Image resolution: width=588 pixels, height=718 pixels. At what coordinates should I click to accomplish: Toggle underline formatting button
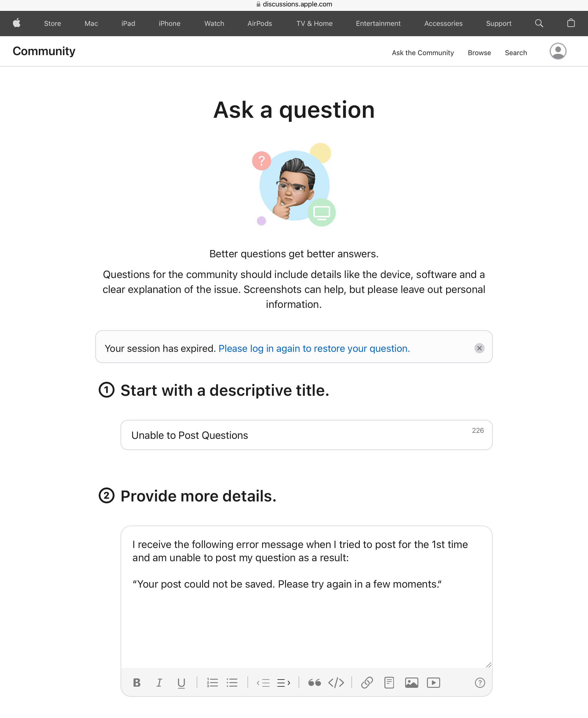[x=181, y=683]
